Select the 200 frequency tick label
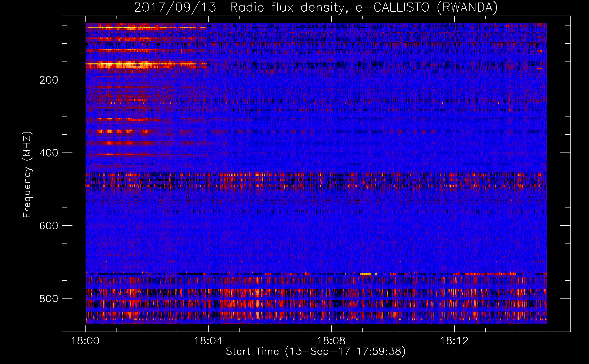This screenshot has width=589, height=364. click(49, 80)
